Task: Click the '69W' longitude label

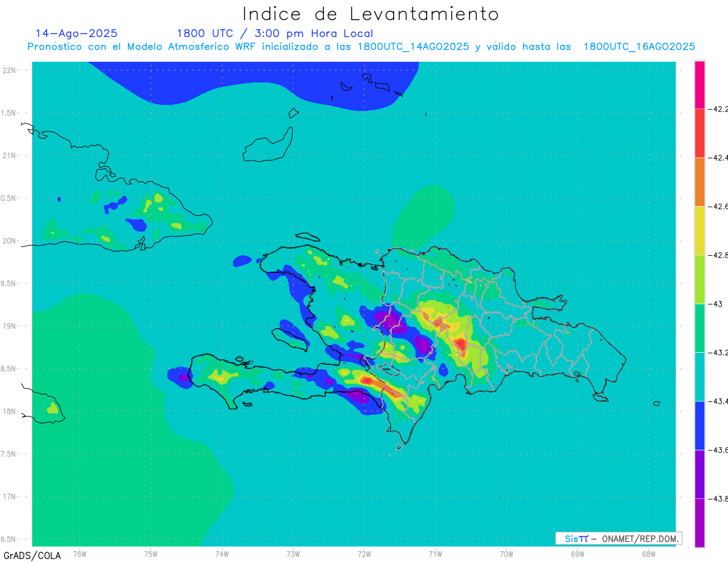Action: pos(578,554)
